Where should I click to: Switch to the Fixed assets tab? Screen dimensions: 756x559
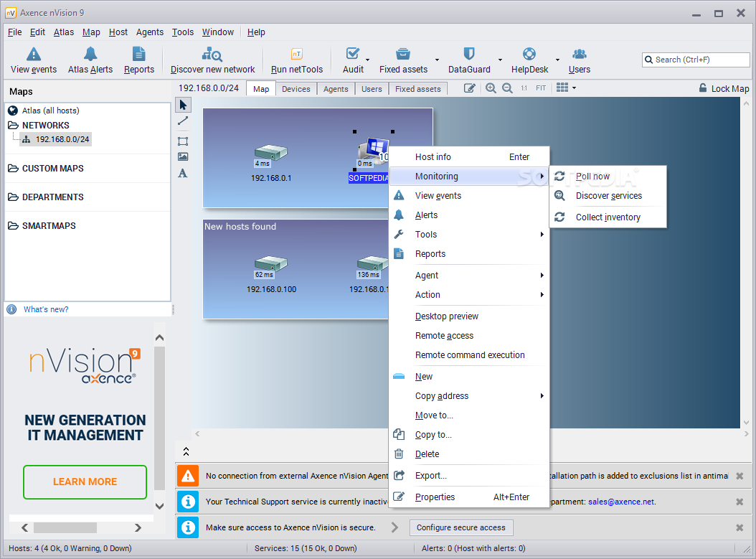pos(418,89)
